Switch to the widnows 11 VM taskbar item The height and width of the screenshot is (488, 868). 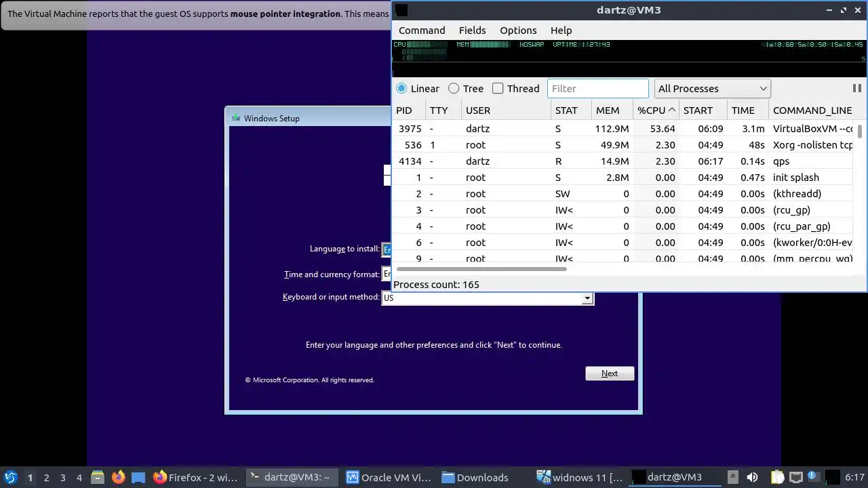(580, 477)
